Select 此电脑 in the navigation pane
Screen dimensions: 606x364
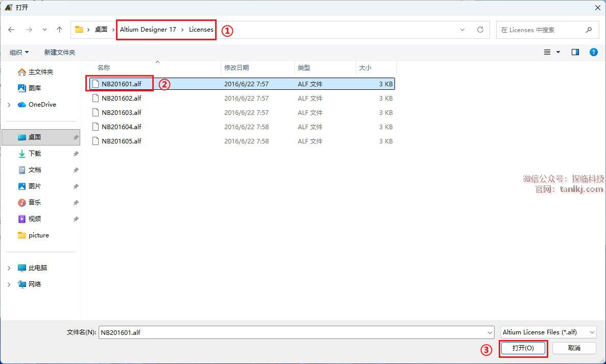[x=37, y=268]
